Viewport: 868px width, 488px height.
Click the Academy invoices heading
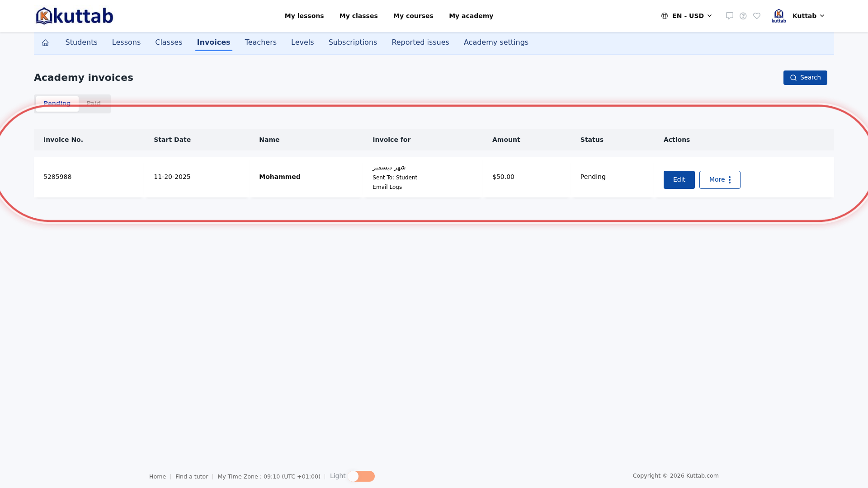[x=84, y=78]
